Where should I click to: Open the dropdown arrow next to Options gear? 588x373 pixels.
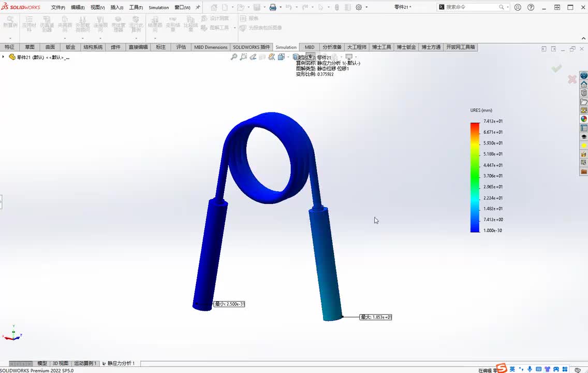point(366,7)
